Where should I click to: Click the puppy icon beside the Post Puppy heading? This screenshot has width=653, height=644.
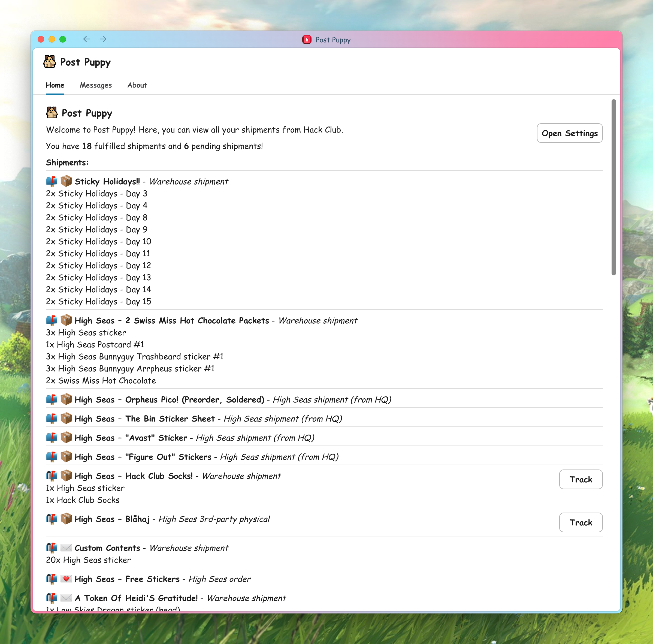click(x=52, y=113)
